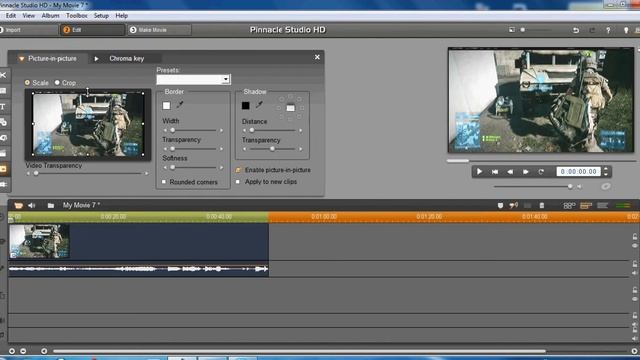The width and height of the screenshot is (640, 360).
Task: Click the DVD disc icon under preview
Action: 606,186
